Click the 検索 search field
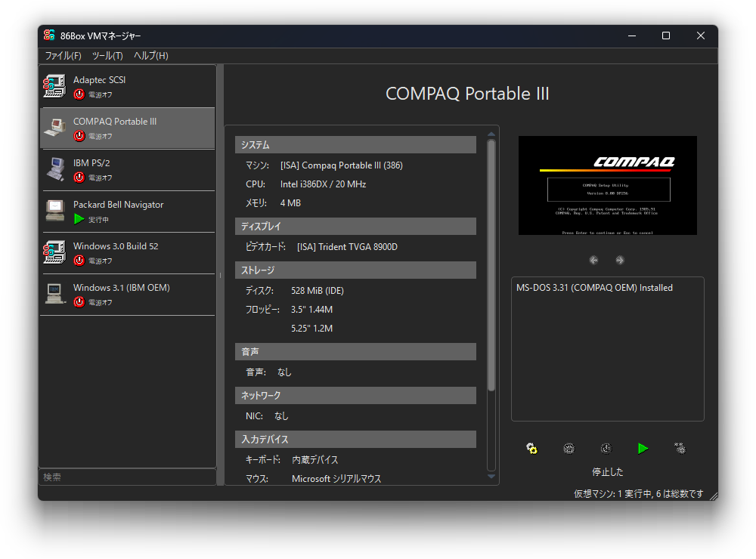 [127, 477]
